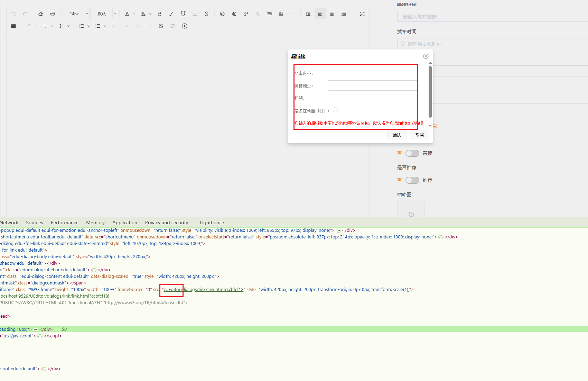The height and width of the screenshot is (381, 588).
Task: Switch to the Lighthouse tab
Action: point(212,223)
